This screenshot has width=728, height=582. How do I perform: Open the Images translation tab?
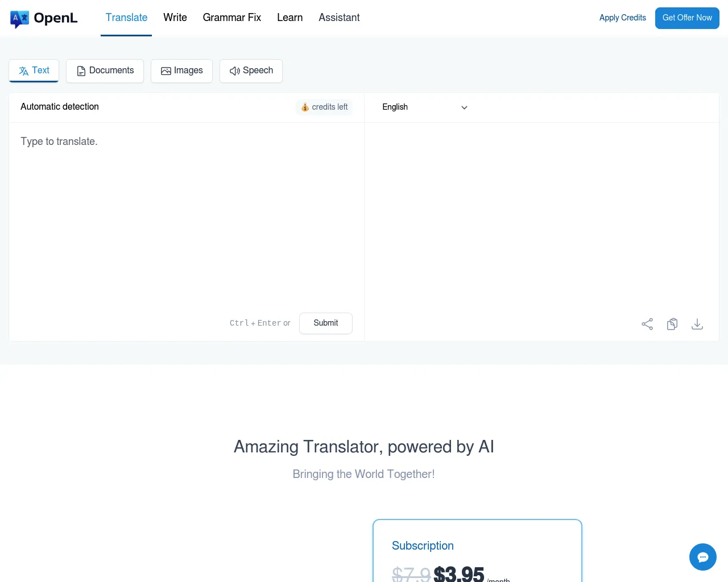[x=181, y=70]
